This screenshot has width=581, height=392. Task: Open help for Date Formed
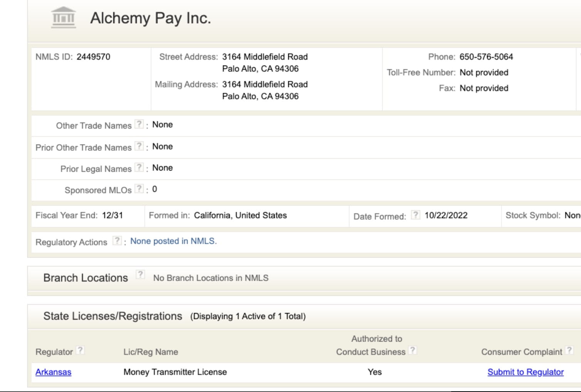click(416, 215)
